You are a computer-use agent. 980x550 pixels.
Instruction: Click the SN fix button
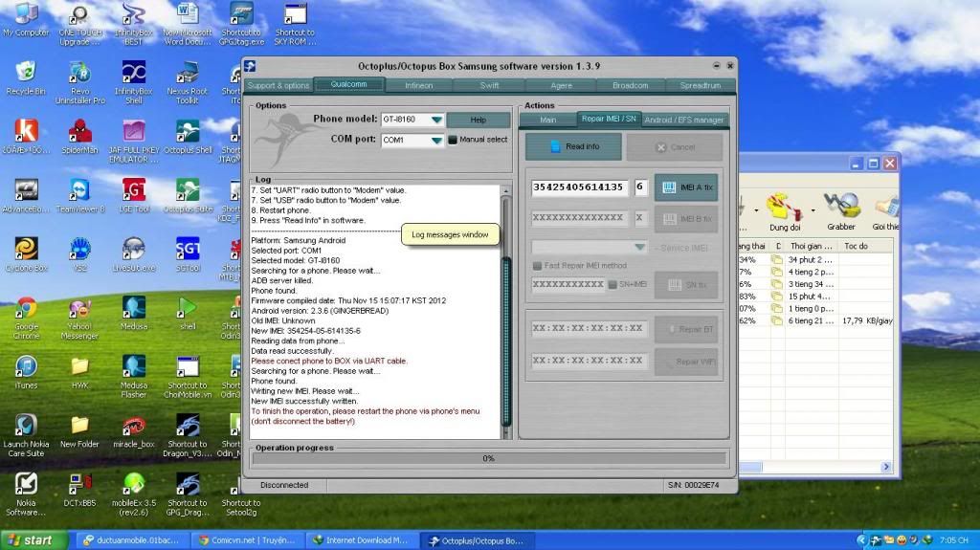coord(685,285)
